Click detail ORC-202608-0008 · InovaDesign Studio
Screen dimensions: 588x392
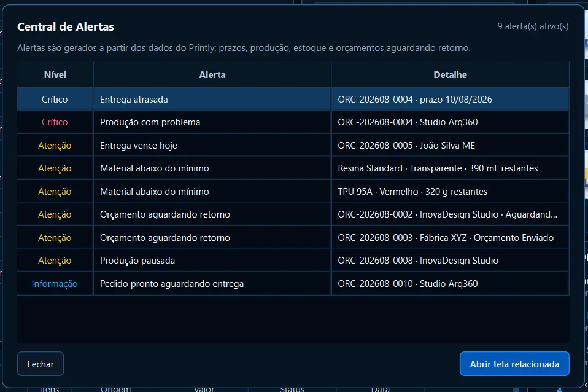click(418, 261)
